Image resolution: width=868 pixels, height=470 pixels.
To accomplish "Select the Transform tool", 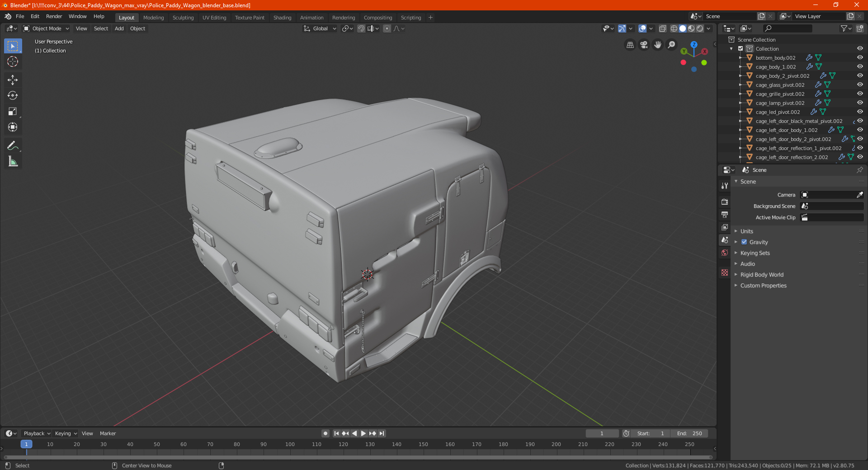I will click(13, 127).
